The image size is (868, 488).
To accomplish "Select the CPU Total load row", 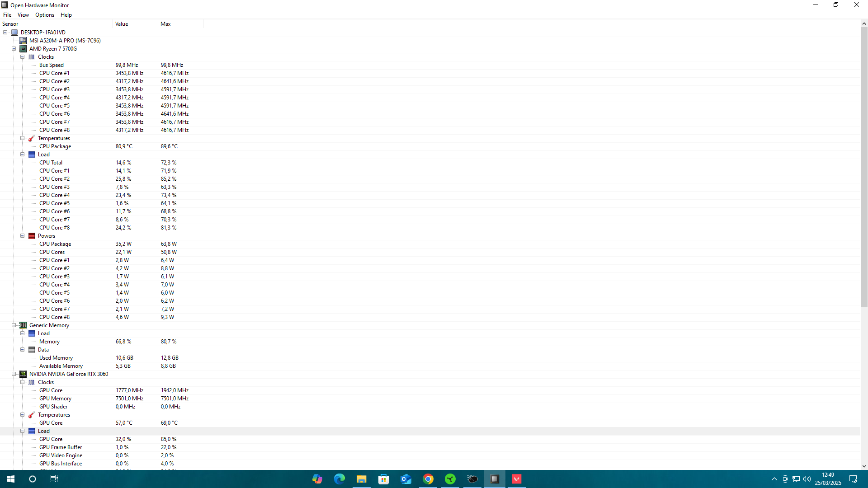I will [x=429, y=163].
